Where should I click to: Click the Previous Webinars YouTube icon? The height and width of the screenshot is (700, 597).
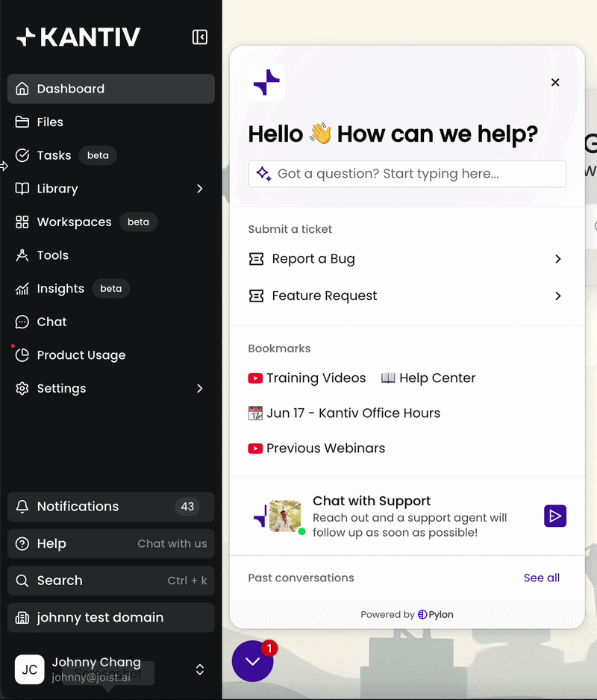[255, 449]
